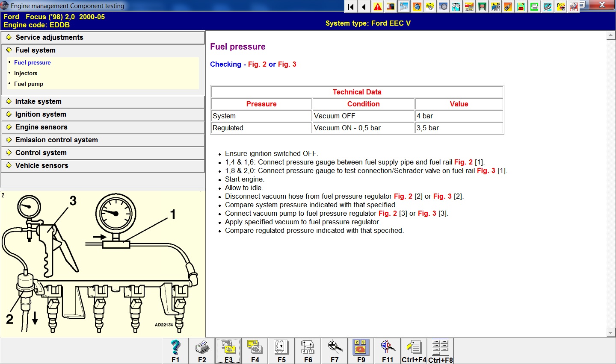Click the red warning triangle toolbar icon
Viewport: 616px width, 364px height.
point(378,6)
